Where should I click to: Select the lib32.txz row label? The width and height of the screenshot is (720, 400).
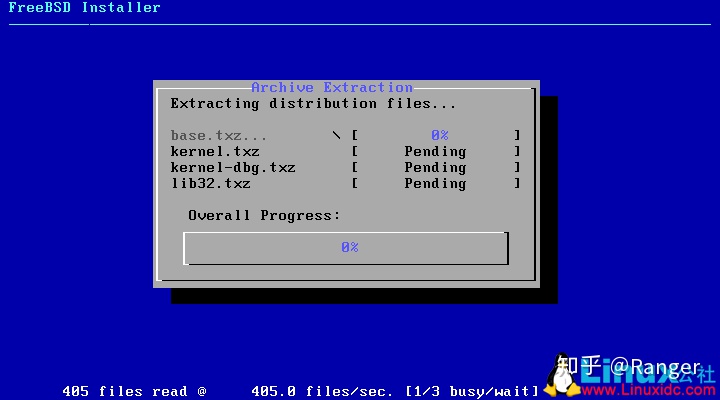[x=211, y=183]
